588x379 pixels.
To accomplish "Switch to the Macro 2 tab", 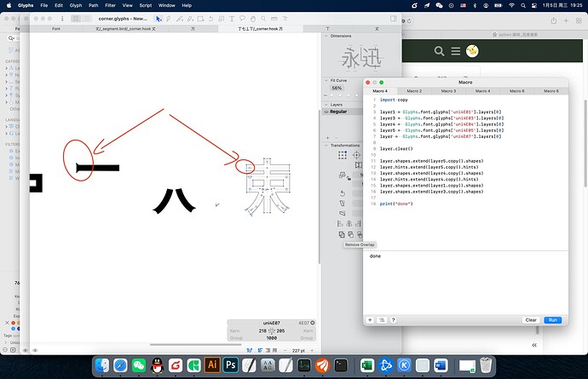I will click(414, 91).
